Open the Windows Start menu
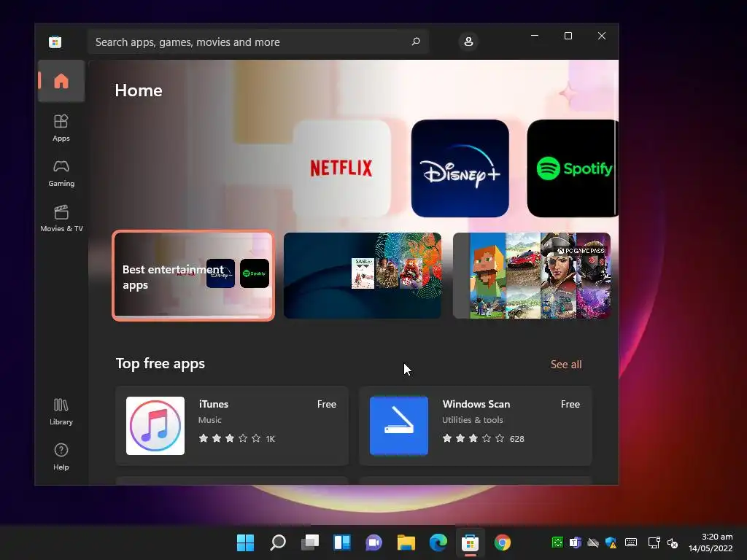 [x=246, y=542]
